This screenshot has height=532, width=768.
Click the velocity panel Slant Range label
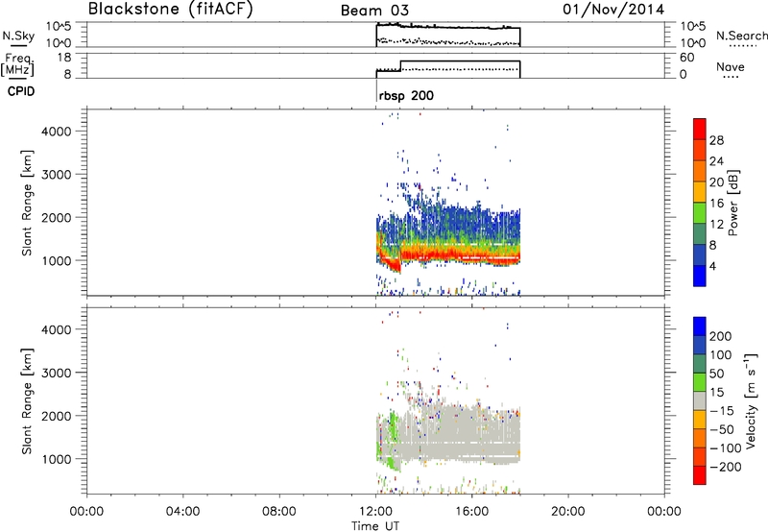[27, 401]
